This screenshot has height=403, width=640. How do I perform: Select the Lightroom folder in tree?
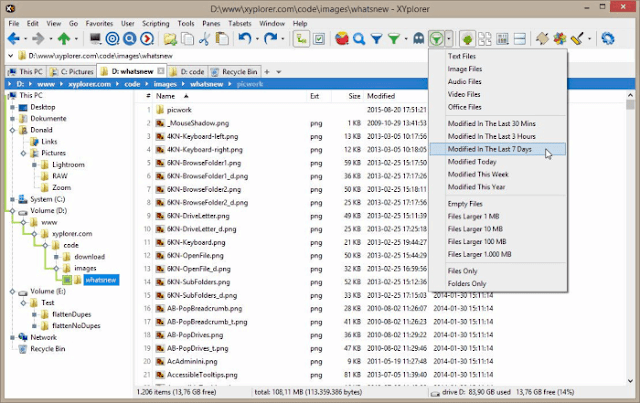point(68,165)
